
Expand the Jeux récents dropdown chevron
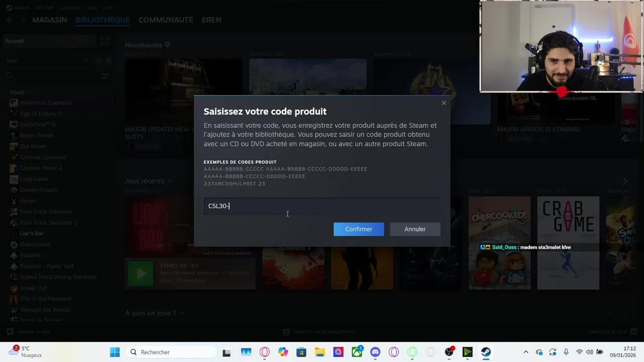(x=170, y=181)
